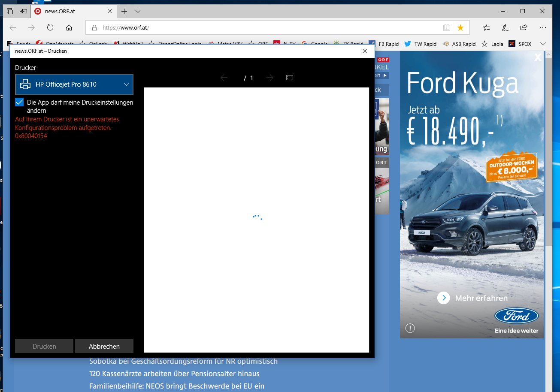
Task: Open the Edge settings ellipsis menu
Action: [x=543, y=27]
